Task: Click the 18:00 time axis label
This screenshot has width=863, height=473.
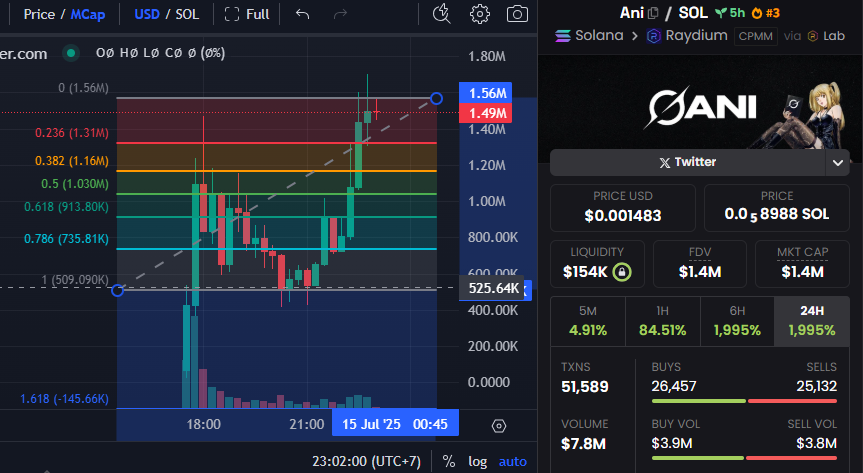Action: tap(204, 425)
